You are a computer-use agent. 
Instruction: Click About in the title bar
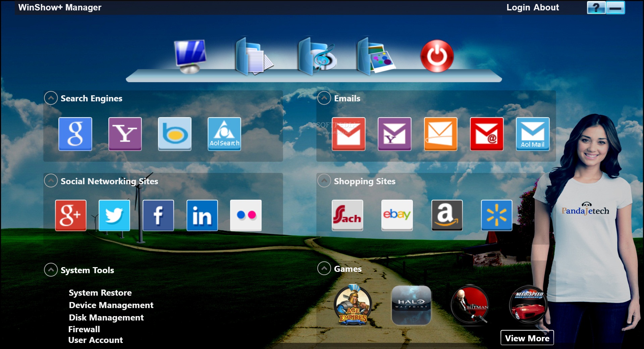tap(546, 7)
